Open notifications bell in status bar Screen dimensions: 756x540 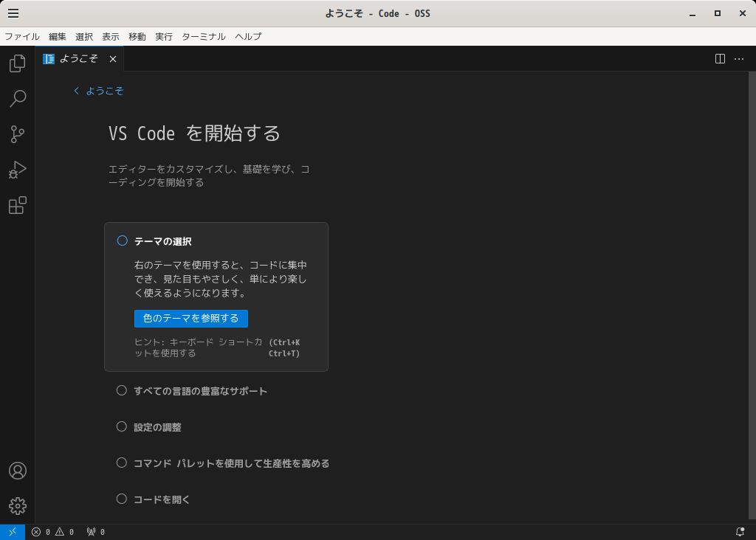[740, 532]
